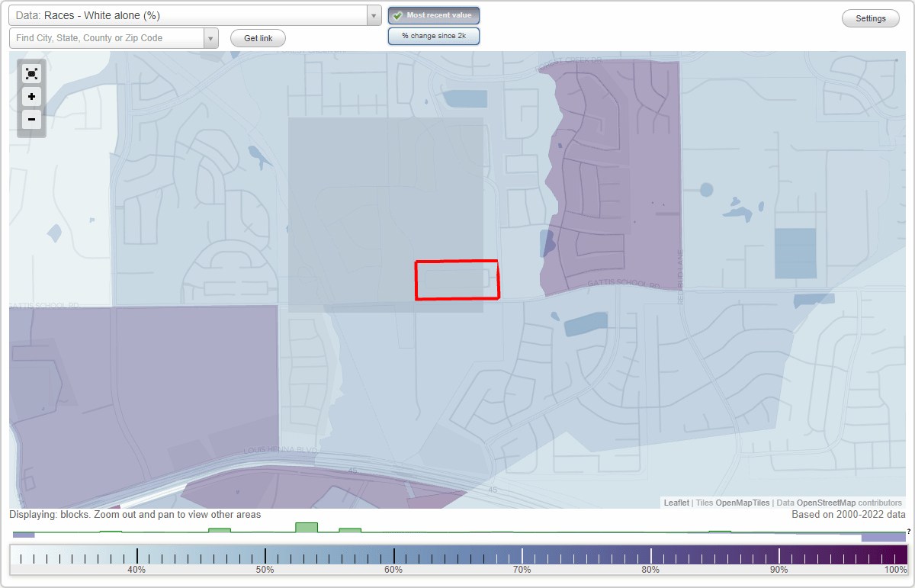
Task: Click 'Based on 2000-2022 data' text
Action: point(848,515)
